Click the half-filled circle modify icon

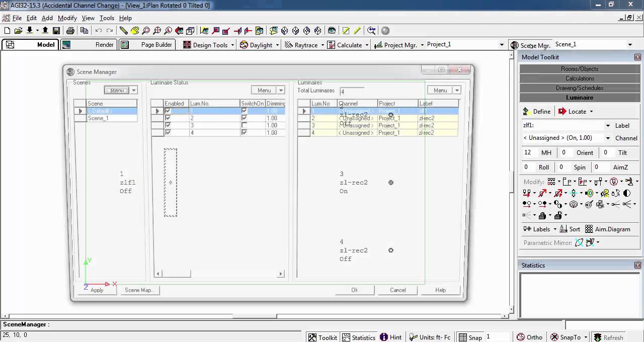coord(627,193)
